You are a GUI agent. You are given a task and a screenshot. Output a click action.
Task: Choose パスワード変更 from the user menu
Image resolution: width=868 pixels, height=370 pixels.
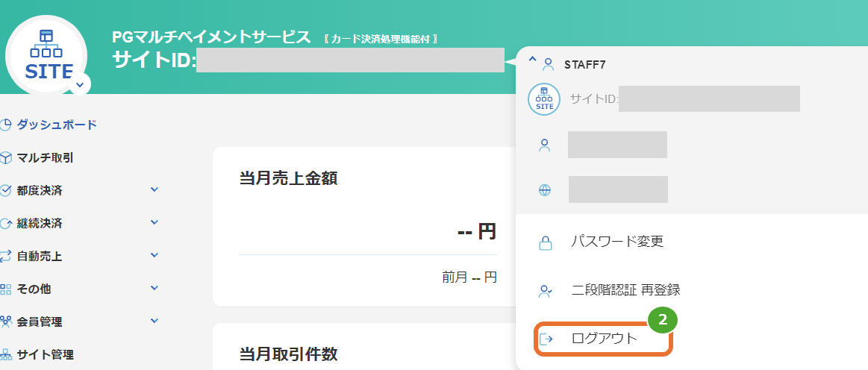pos(617,242)
